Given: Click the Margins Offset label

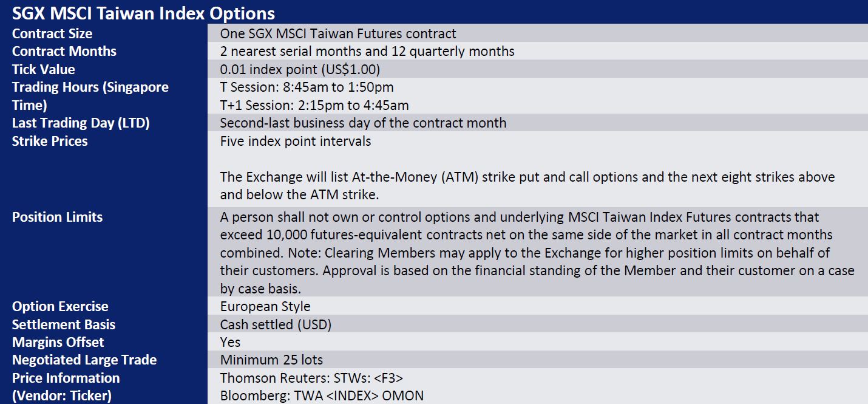Looking at the screenshot, I should (58, 342).
